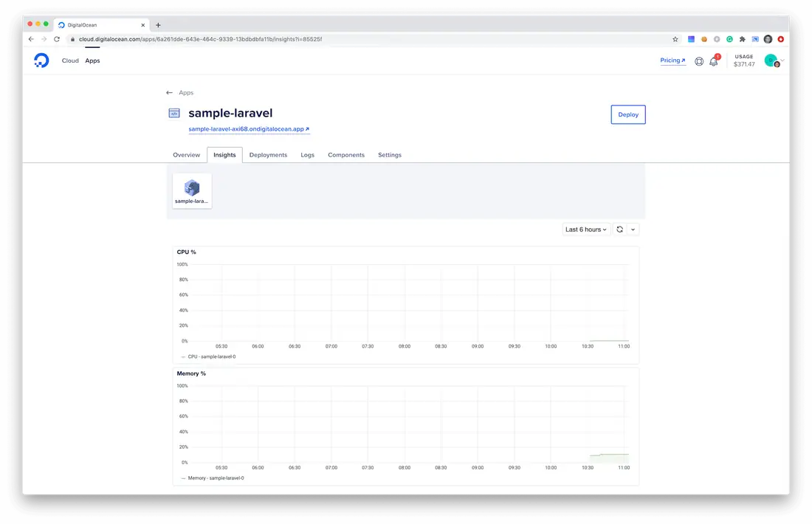Click the refresh graphs icon
The image size is (812, 524).
pos(619,230)
